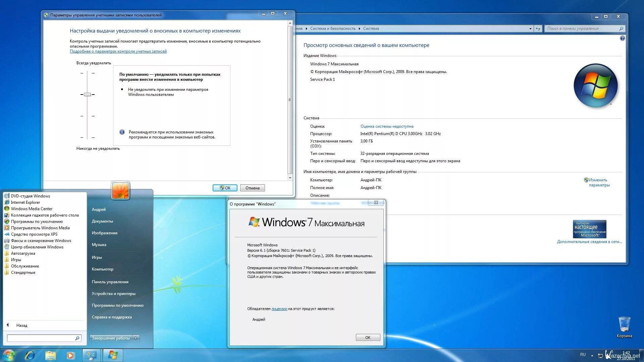Open Устройства и принтеры menu item
Viewport: 644px width, 362px height.
point(113,294)
